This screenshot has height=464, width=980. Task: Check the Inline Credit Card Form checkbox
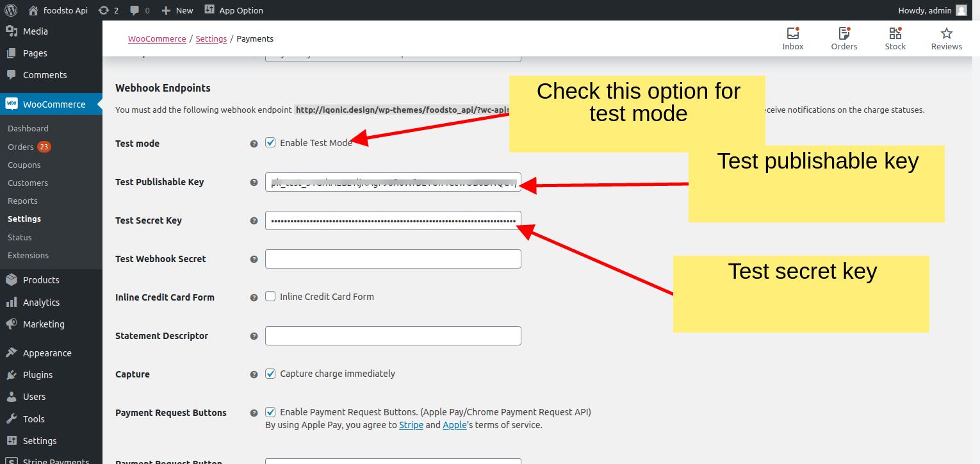pyautogui.click(x=270, y=296)
